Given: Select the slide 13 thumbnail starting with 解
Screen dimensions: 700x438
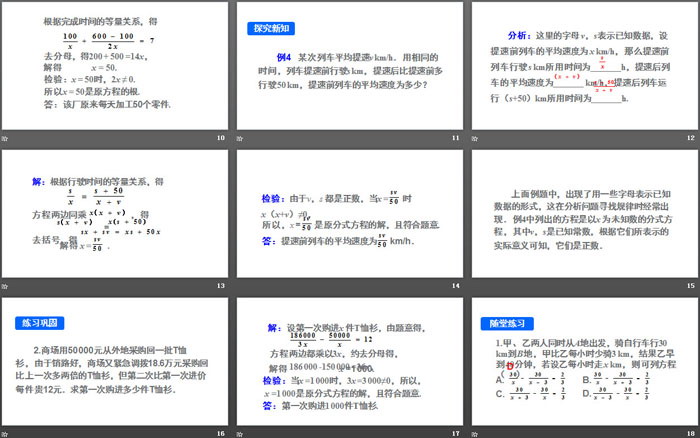Looking at the screenshot, I should tap(116, 212).
